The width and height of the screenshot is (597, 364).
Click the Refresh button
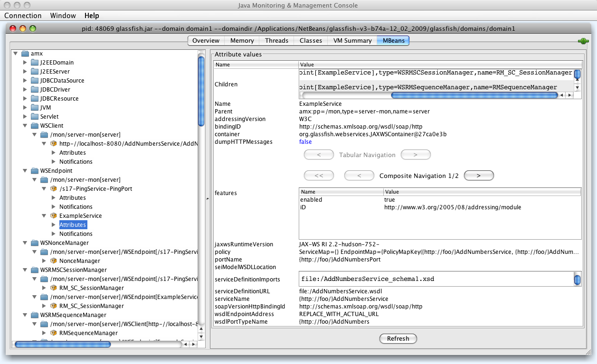[398, 339]
